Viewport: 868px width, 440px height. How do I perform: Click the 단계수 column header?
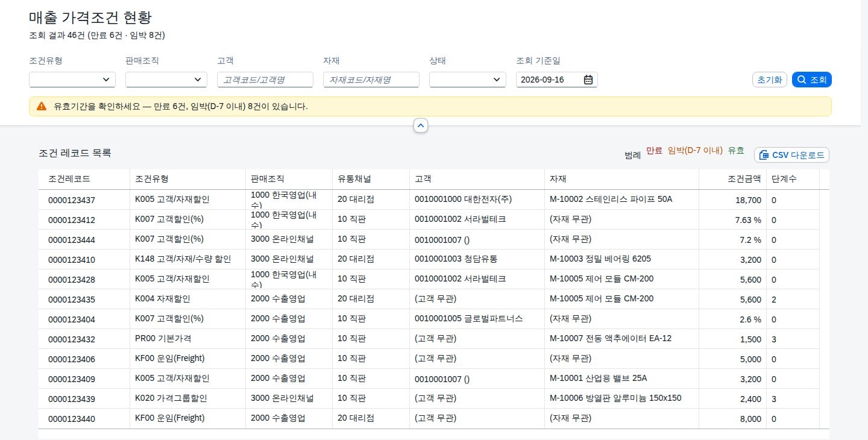pos(793,179)
